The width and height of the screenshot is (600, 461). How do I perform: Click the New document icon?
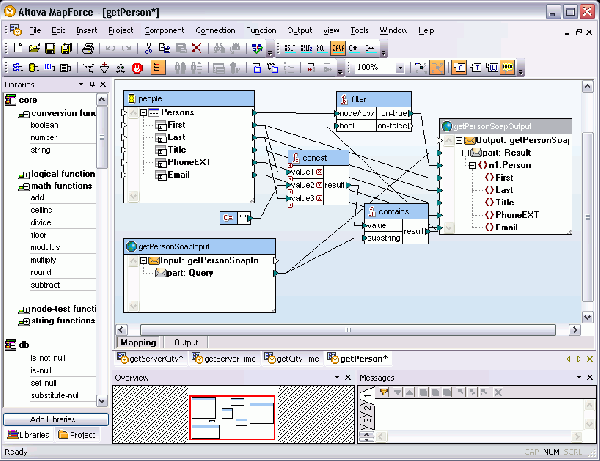click(21, 48)
